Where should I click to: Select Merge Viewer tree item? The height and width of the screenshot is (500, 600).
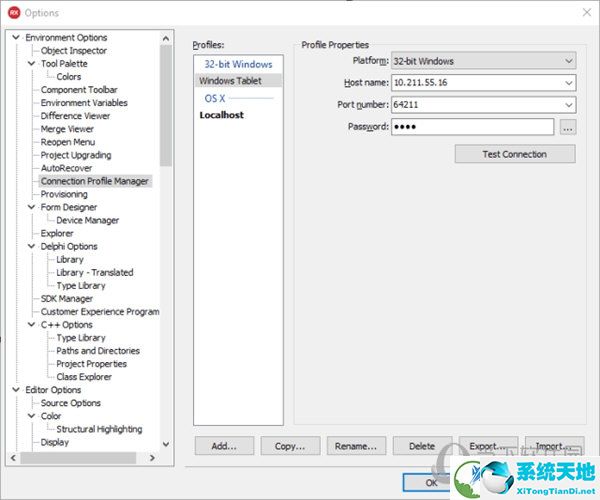(67, 129)
